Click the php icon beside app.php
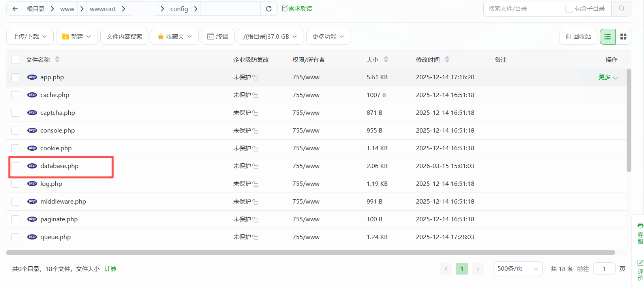644x288 pixels. coord(32,77)
